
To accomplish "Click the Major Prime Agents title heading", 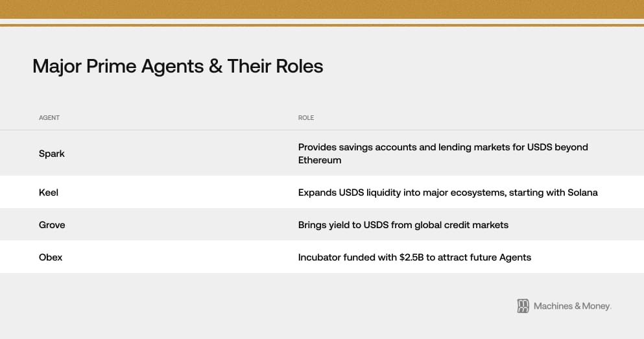I will (178, 66).
